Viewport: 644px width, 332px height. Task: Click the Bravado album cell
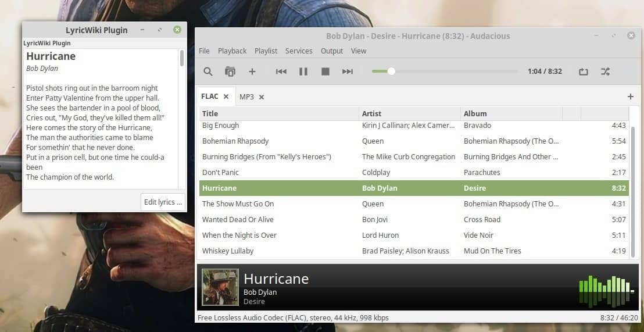click(x=477, y=126)
